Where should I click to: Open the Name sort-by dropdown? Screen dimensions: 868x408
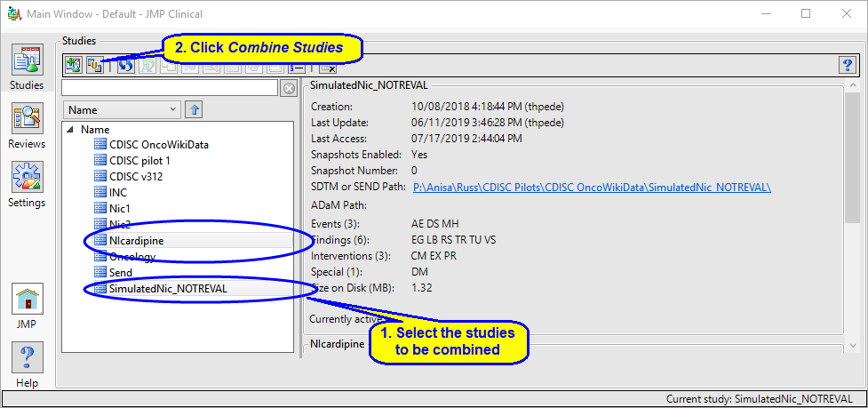122,109
